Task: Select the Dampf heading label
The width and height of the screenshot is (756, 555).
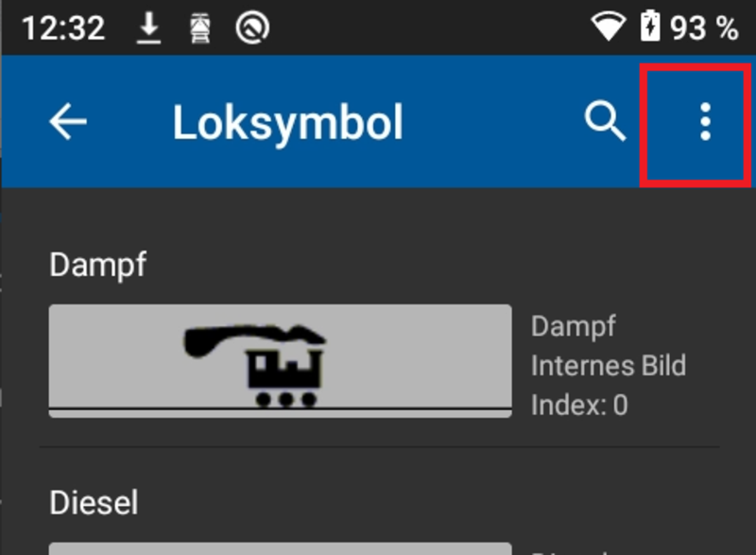Action: tap(98, 265)
